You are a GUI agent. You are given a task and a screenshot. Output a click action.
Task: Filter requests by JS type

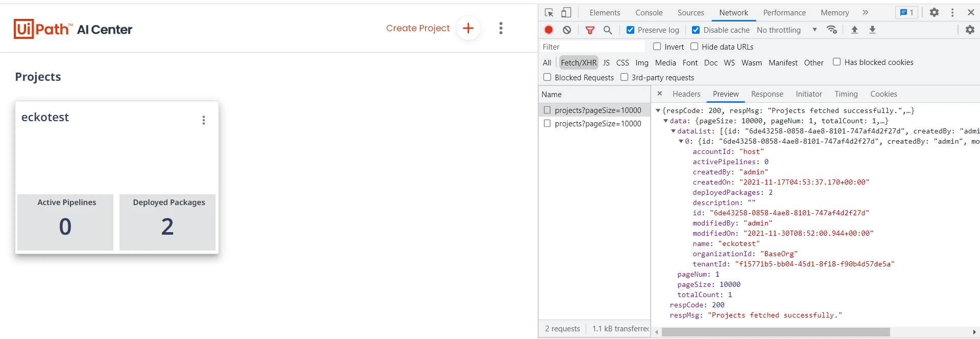click(x=606, y=62)
